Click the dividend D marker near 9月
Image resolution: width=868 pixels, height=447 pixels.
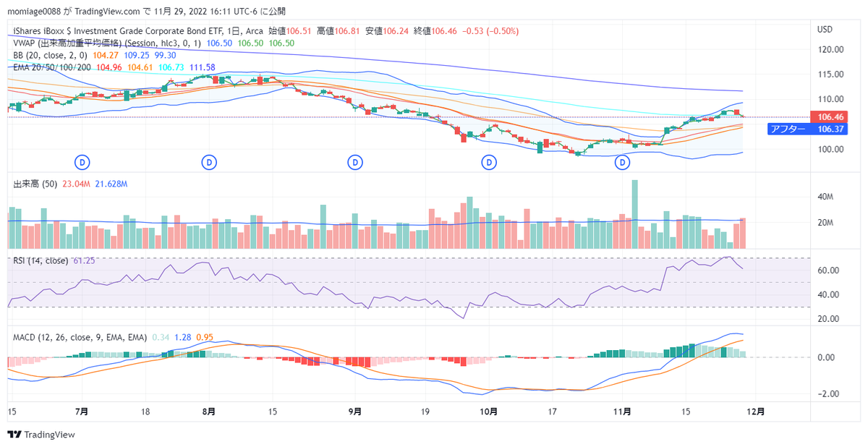point(354,163)
